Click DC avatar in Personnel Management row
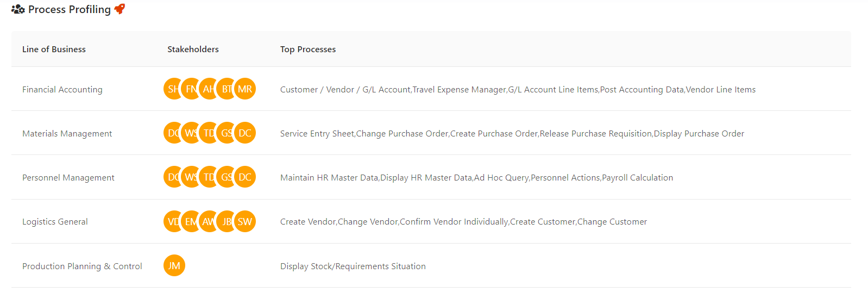The height and width of the screenshot is (292, 868). pos(245,177)
